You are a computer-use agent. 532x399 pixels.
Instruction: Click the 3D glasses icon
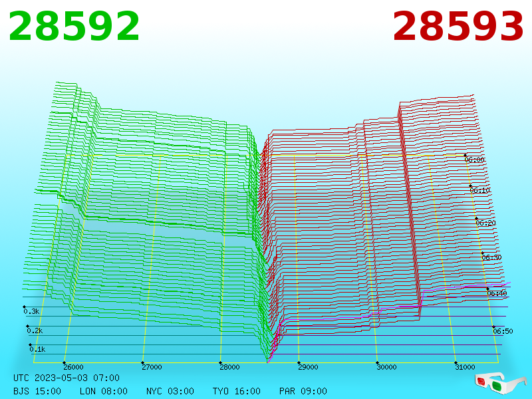(501, 382)
